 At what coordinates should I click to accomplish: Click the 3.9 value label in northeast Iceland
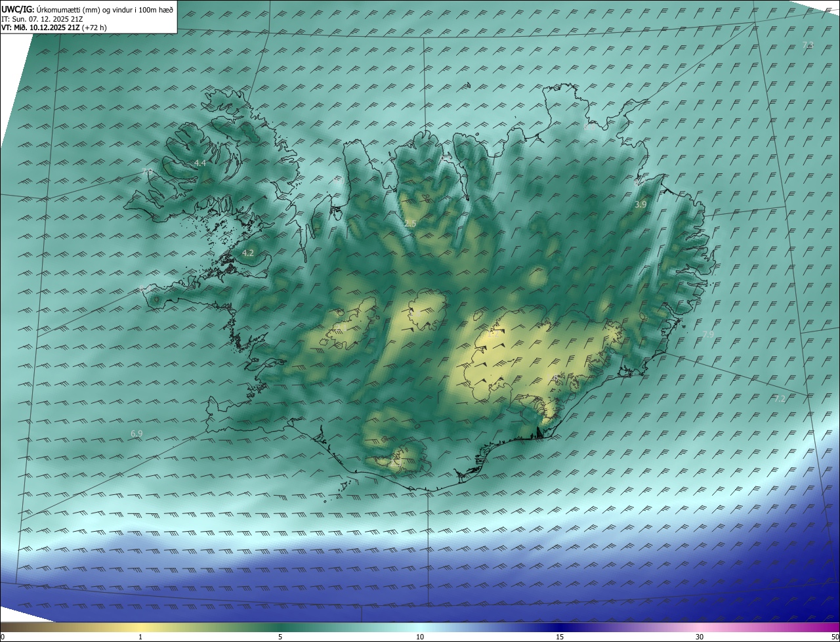pyautogui.click(x=640, y=204)
